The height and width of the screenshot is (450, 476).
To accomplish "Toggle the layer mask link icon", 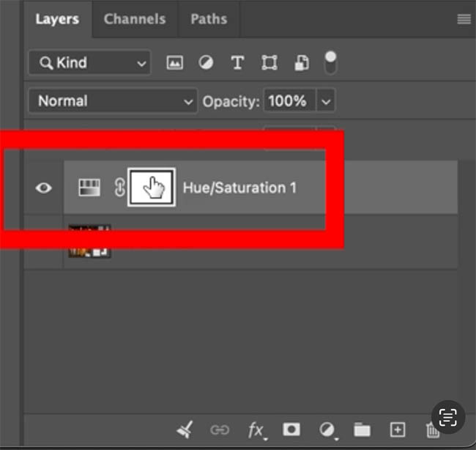I will (119, 188).
